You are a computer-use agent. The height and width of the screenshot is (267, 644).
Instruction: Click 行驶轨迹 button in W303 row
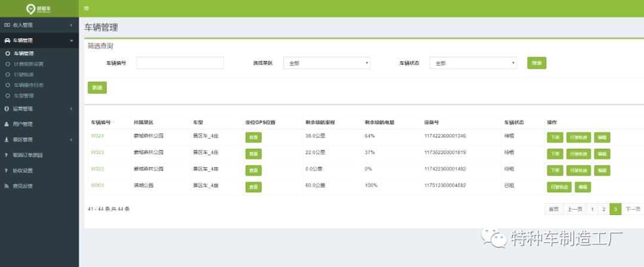559,187
